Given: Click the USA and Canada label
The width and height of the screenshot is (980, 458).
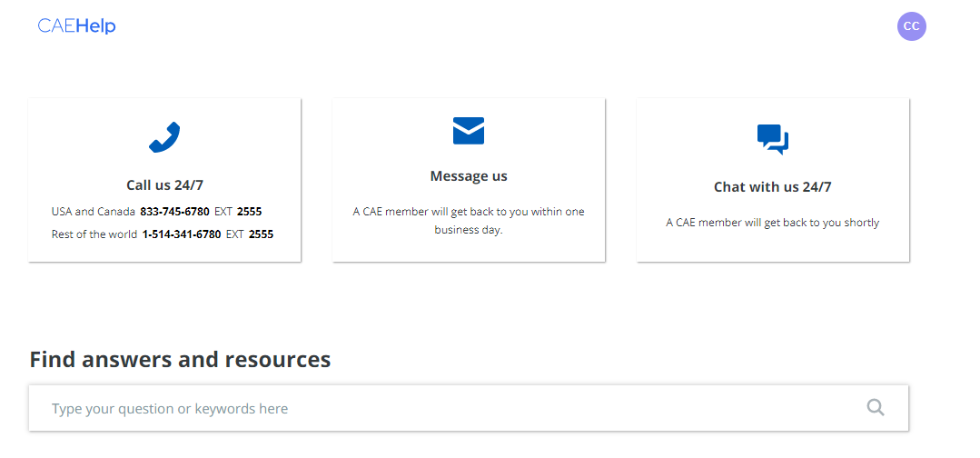Looking at the screenshot, I should point(94,212).
